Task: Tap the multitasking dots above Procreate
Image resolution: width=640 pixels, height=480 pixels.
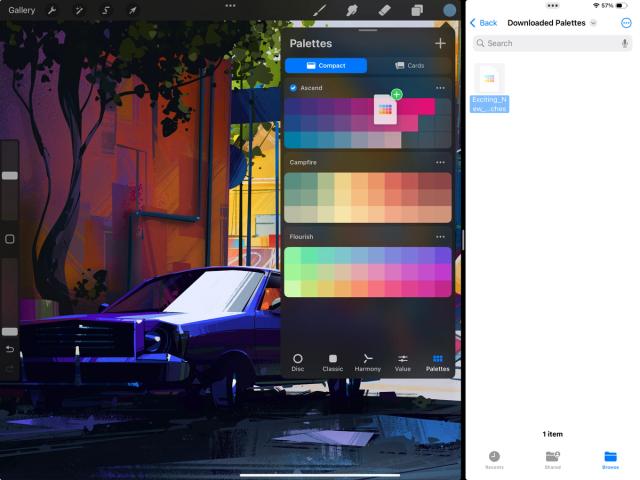Action: coord(230,6)
